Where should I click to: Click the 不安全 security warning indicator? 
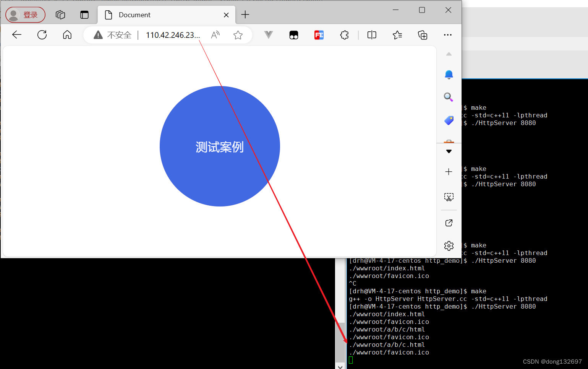pos(113,35)
